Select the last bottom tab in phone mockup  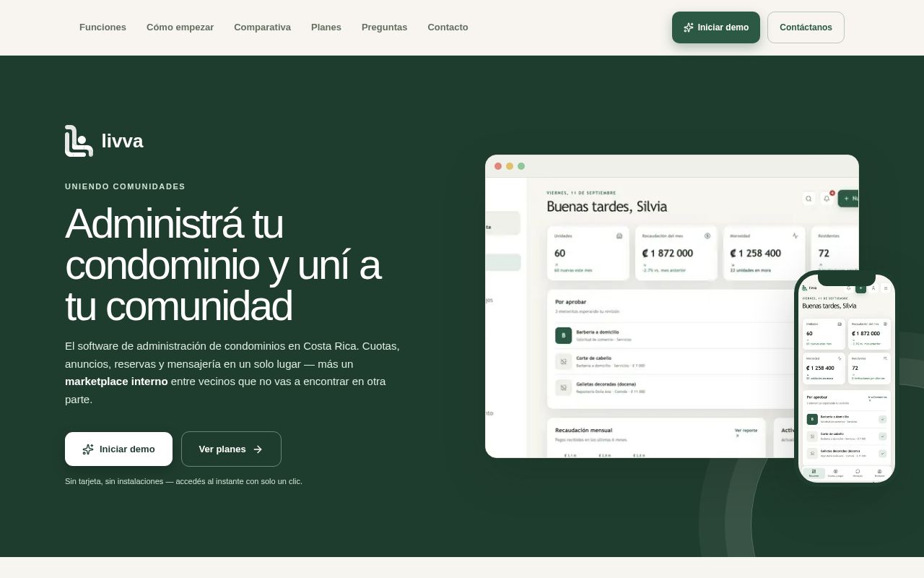(x=879, y=473)
